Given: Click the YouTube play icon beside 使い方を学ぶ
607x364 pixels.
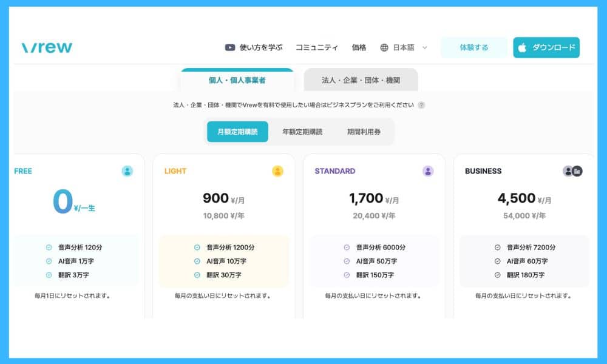Looking at the screenshot, I should pos(230,47).
